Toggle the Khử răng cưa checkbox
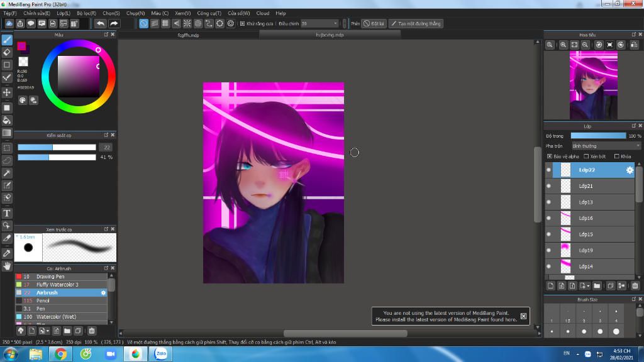 click(242, 24)
